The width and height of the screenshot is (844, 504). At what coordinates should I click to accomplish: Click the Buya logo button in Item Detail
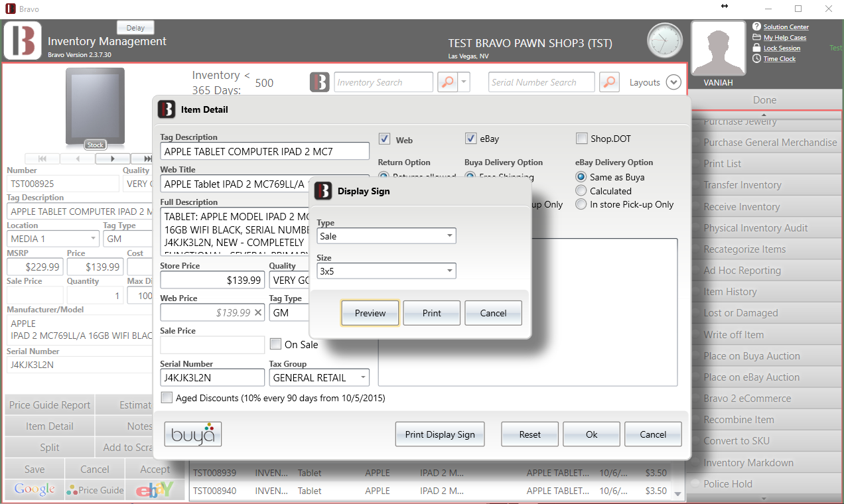click(x=193, y=434)
